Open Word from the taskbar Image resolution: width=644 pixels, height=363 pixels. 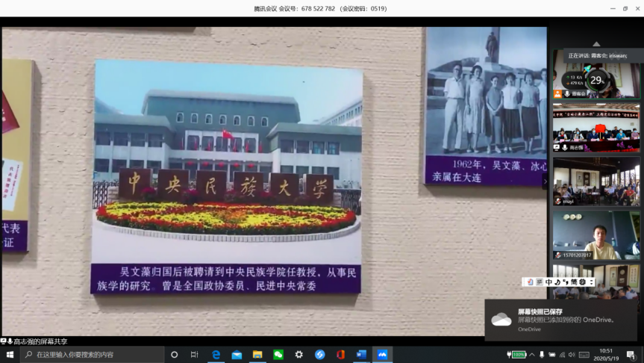pyautogui.click(x=361, y=355)
